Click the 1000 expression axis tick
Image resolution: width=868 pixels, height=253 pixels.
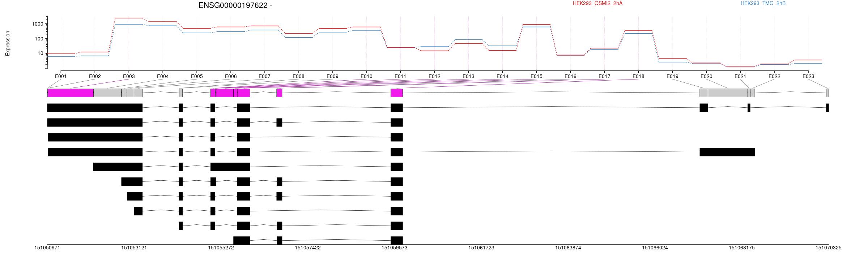(x=38, y=24)
